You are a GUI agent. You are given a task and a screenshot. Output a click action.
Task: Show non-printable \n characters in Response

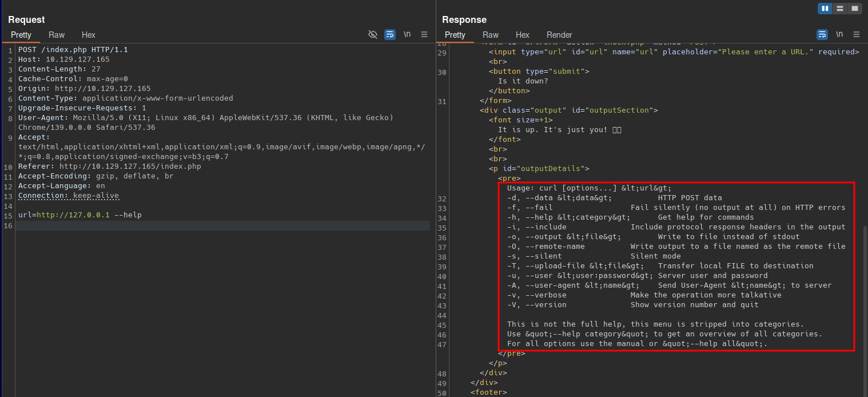pyautogui.click(x=839, y=34)
